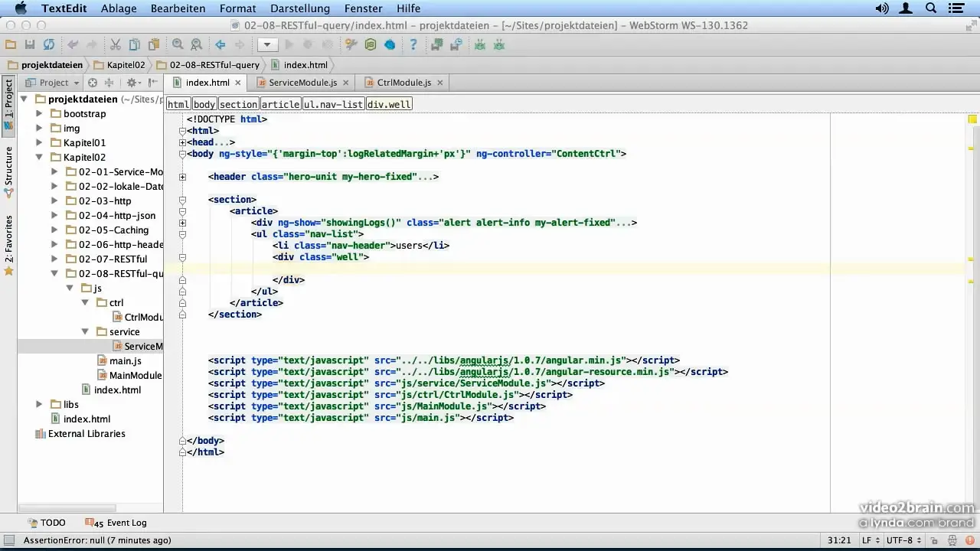Screen dimensions: 980x551
Task: Click the second green bug icon
Action: (499, 45)
